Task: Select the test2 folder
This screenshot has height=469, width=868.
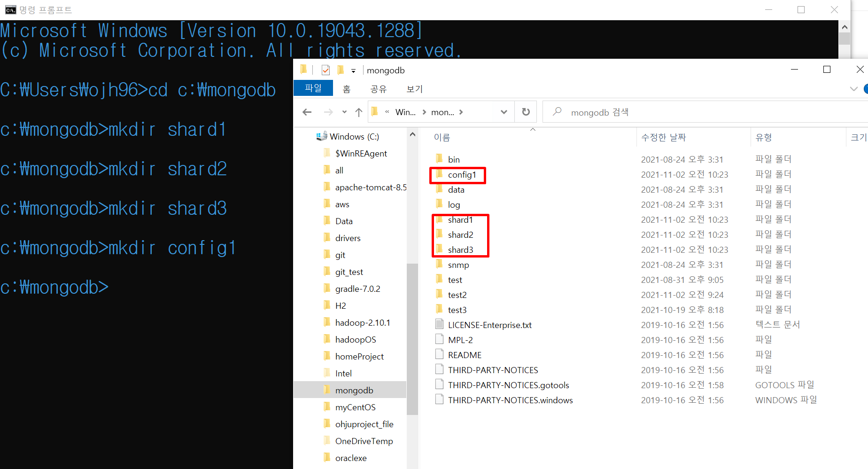Action: [x=457, y=295]
